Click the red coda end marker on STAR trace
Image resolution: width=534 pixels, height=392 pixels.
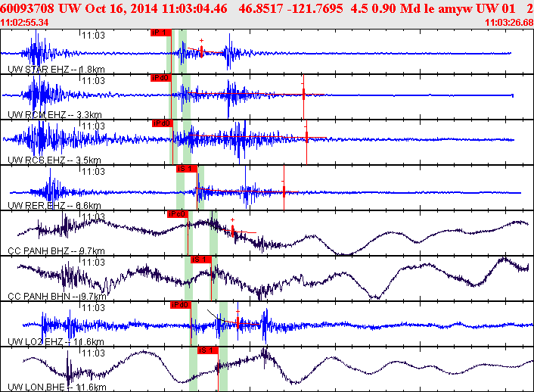point(202,51)
